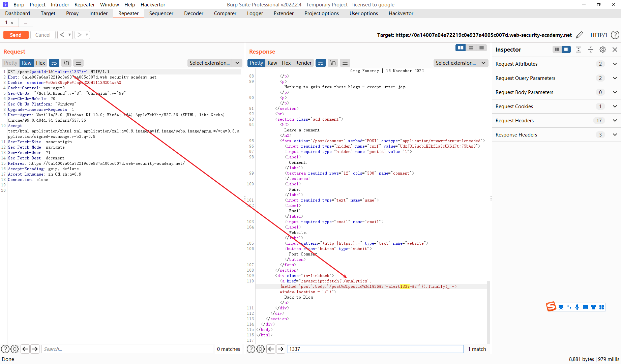This screenshot has height=364, width=621.
Task: Open the forward-history dropdown arrow
Action: [x=87, y=35]
